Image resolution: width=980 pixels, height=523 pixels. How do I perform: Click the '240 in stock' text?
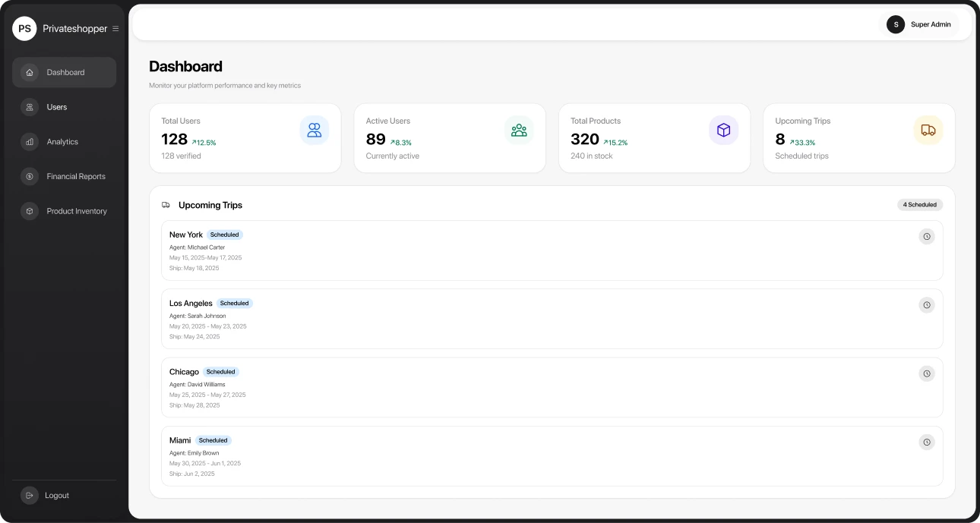tap(592, 156)
